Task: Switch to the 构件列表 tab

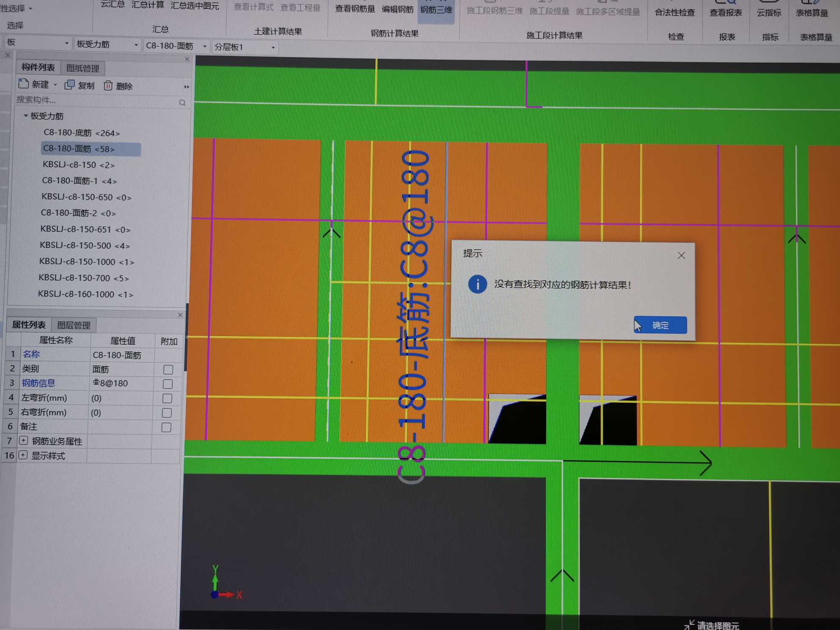Action: (38, 67)
